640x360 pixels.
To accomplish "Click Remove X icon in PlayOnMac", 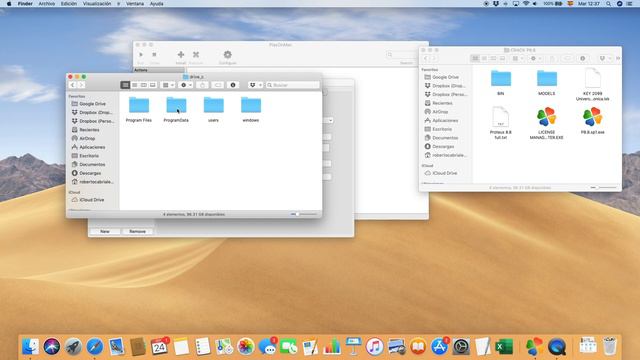I will coord(196,57).
